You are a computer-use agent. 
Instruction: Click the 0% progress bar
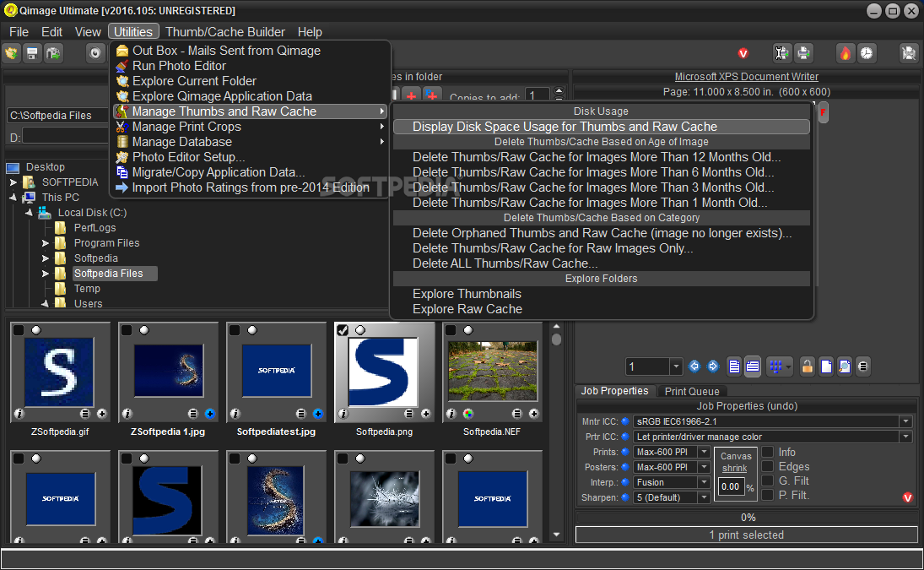click(x=746, y=518)
